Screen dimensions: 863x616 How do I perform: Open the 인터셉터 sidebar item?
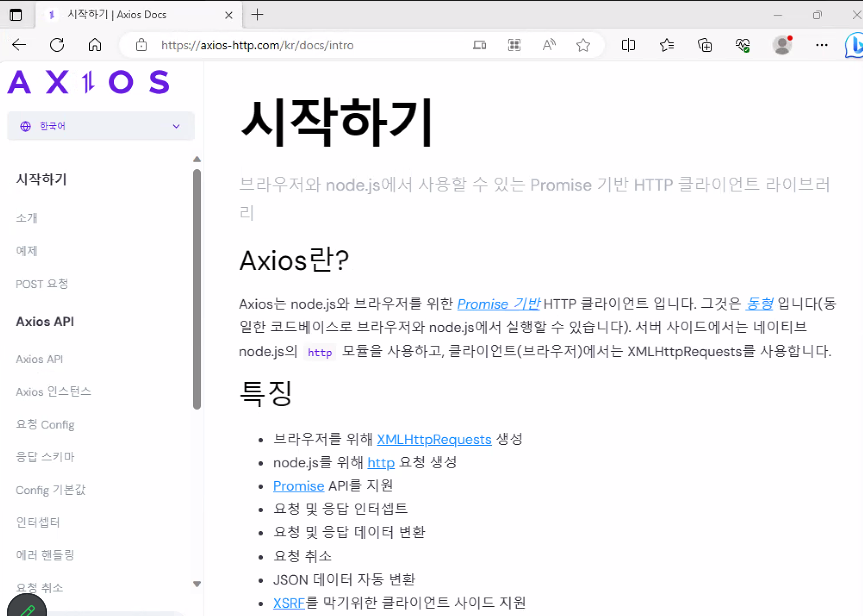[38, 522]
